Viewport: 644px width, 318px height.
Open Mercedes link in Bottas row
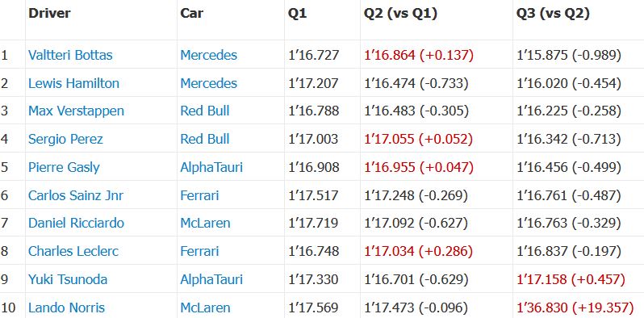click(209, 55)
